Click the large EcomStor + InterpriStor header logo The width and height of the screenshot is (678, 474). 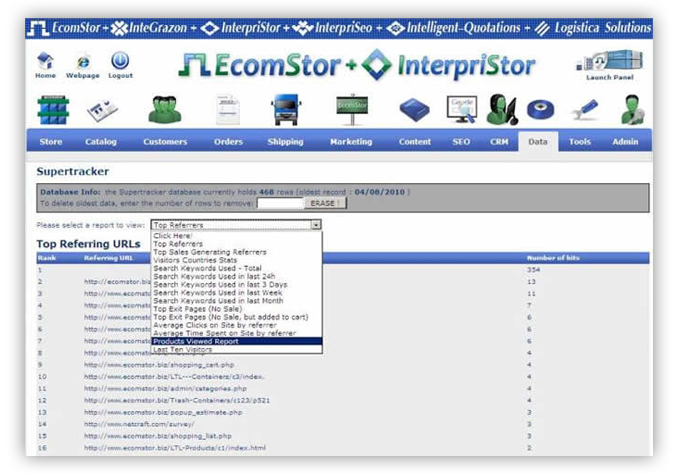[x=357, y=65]
